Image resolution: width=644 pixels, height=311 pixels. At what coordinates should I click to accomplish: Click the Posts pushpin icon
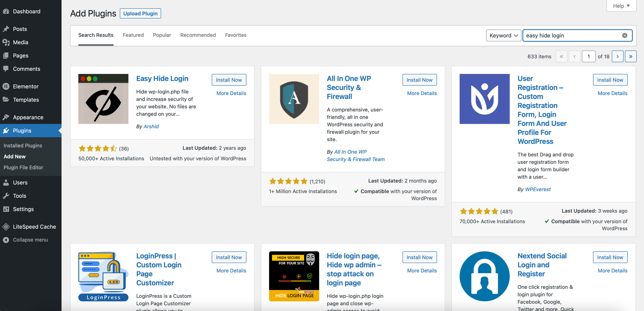click(x=6, y=29)
